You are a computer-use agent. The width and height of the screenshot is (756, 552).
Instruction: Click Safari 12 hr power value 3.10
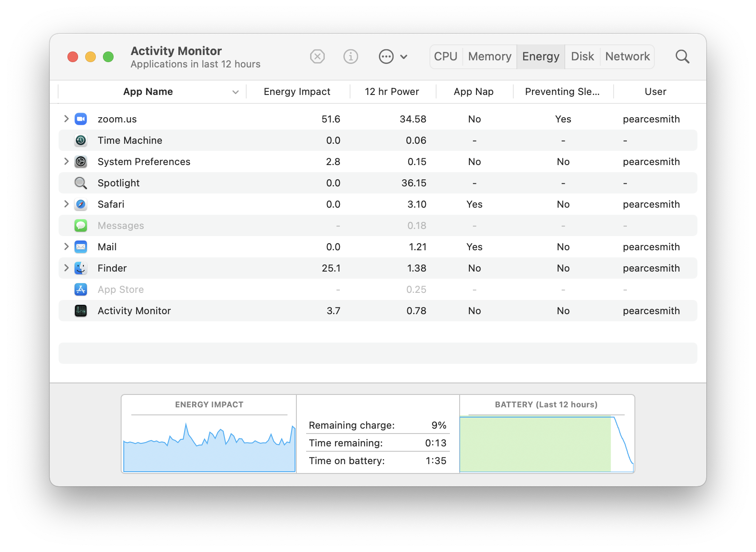[417, 204]
